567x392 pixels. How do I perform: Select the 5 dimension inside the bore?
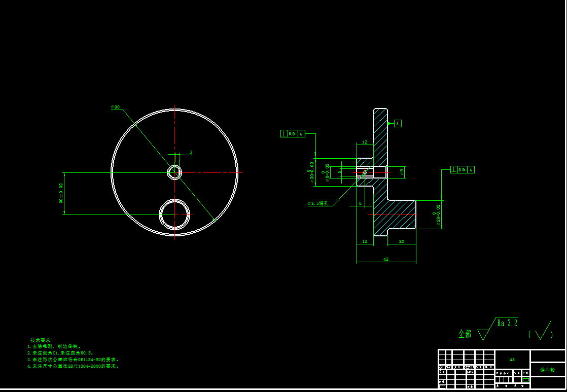click(x=339, y=172)
